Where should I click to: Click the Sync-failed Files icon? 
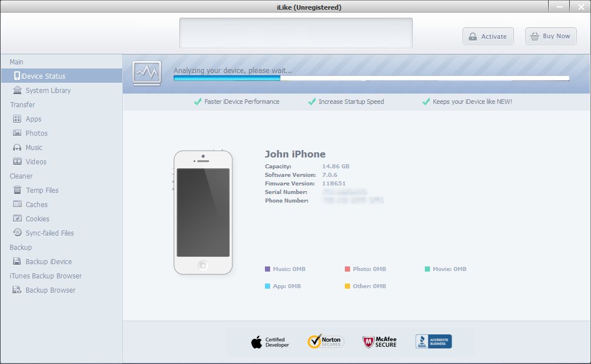tap(17, 232)
